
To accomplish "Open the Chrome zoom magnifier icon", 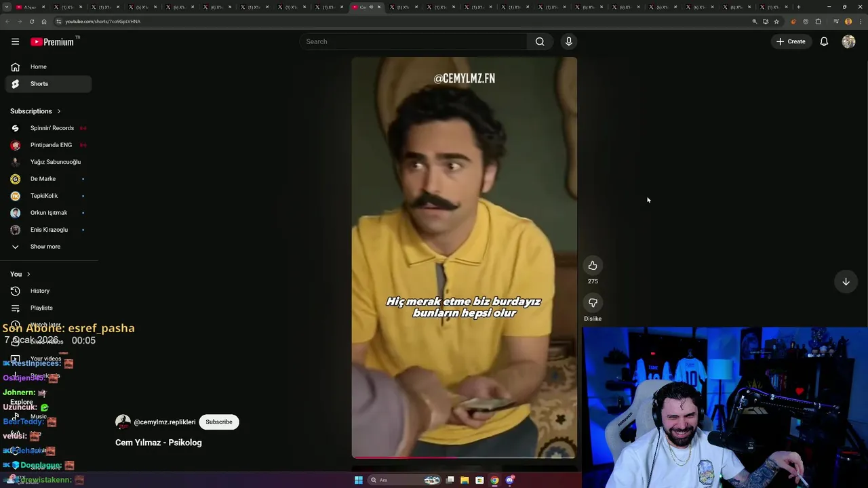I will tap(754, 21).
